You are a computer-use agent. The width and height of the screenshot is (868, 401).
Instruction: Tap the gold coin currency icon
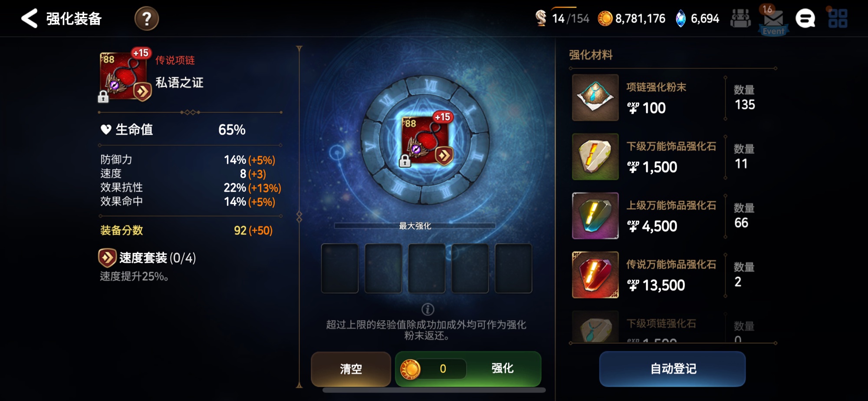click(x=605, y=19)
